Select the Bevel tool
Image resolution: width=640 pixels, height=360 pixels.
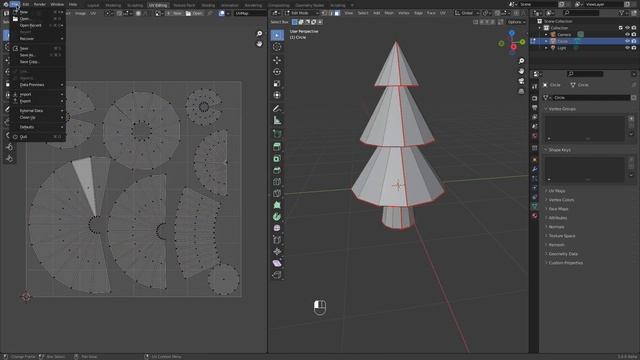point(277,170)
